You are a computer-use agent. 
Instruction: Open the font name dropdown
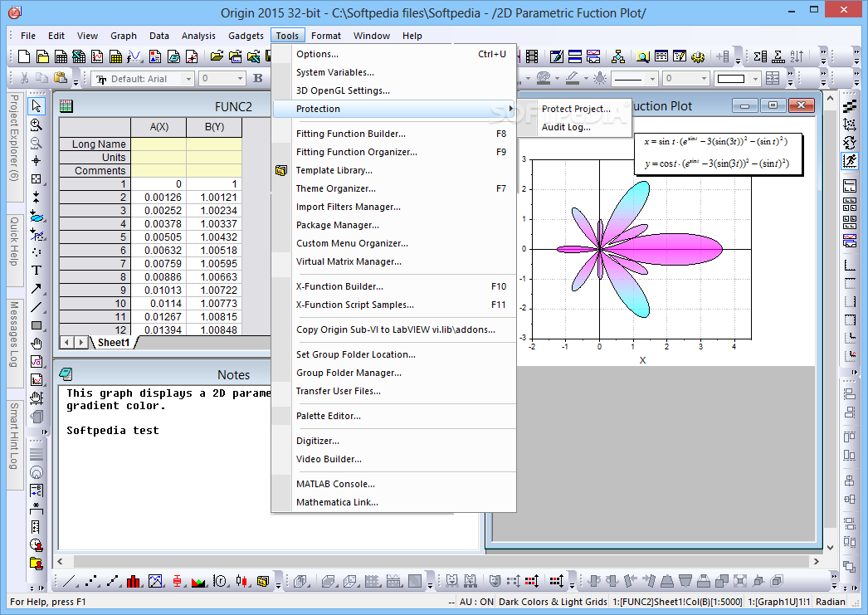(x=188, y=79)
